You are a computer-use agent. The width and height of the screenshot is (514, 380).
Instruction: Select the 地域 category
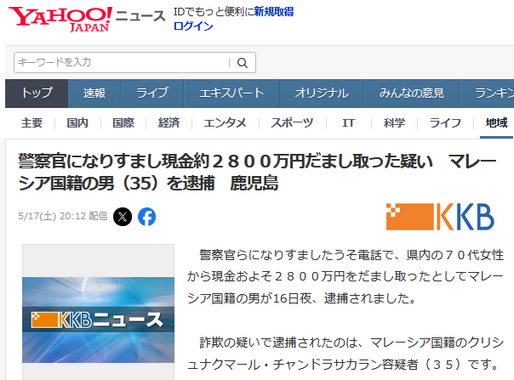[x=496, y=123]
